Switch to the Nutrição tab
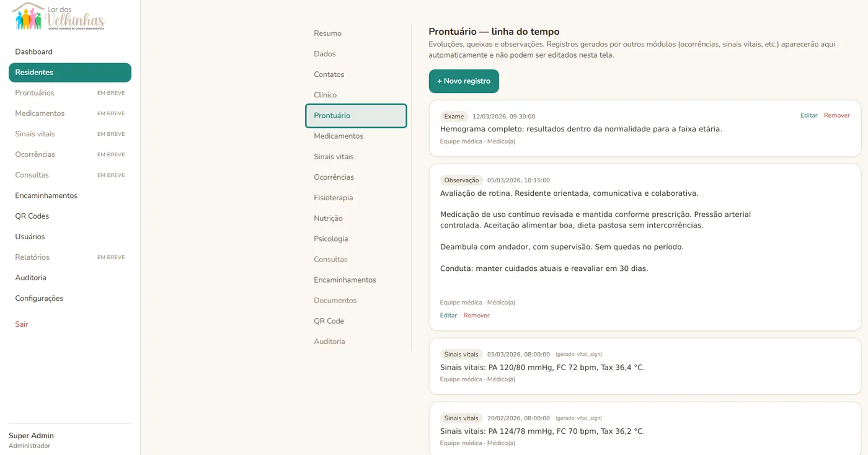This screenshot has width=868, height=455. [x=356, y=218]
